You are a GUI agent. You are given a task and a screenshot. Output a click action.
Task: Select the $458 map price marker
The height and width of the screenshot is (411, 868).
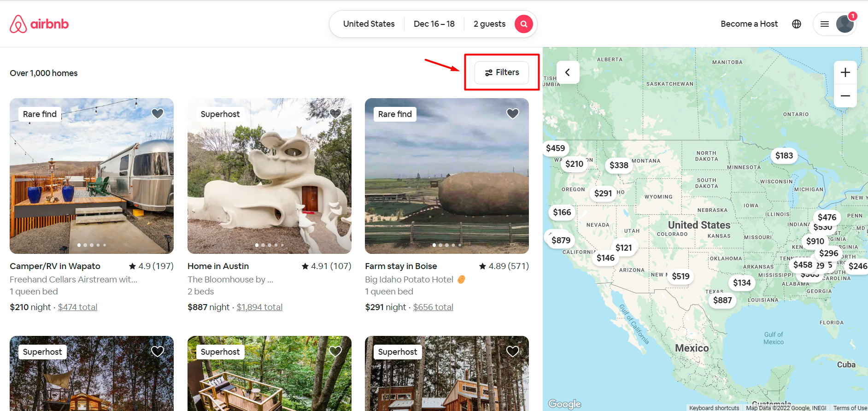(803, 265)
